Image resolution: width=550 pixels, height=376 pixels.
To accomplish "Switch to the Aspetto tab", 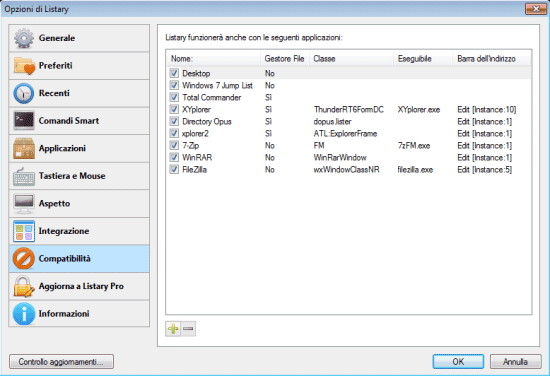I will [79, 203].
